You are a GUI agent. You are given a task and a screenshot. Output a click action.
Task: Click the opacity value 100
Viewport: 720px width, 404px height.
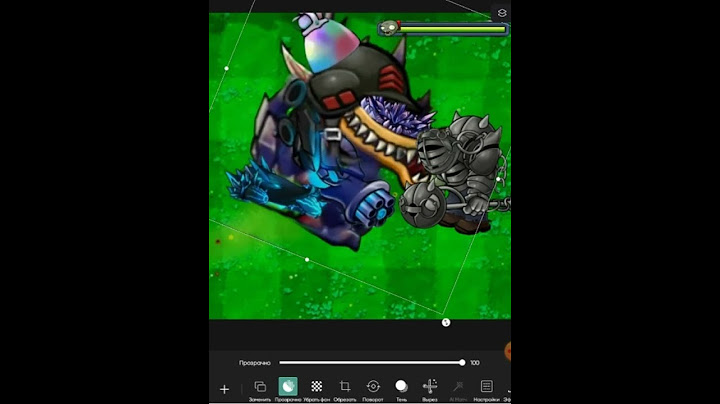[475, 363]
